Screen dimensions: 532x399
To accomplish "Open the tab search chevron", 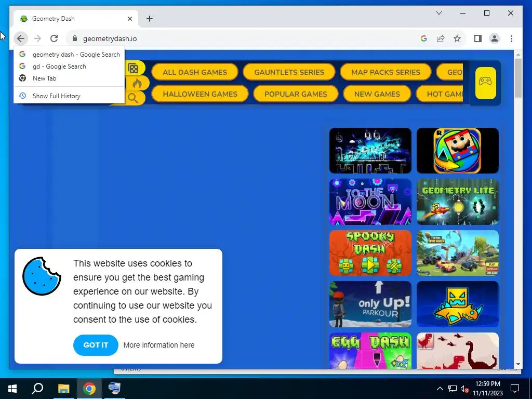I will point(438,13).
